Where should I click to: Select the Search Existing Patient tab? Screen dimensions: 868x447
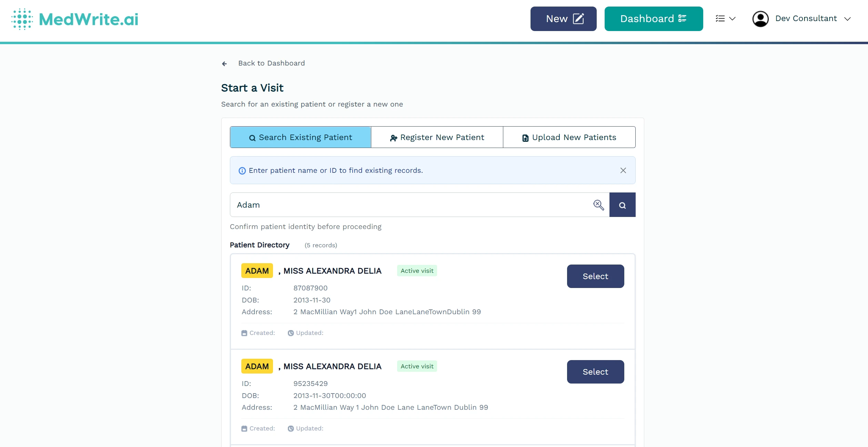click(x=300, y=137)
